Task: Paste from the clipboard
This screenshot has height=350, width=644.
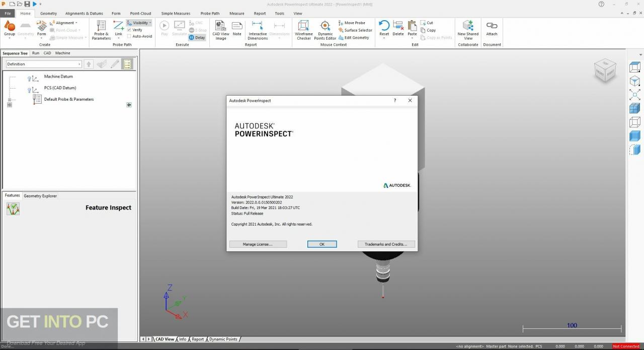Action: pos(412,29)
